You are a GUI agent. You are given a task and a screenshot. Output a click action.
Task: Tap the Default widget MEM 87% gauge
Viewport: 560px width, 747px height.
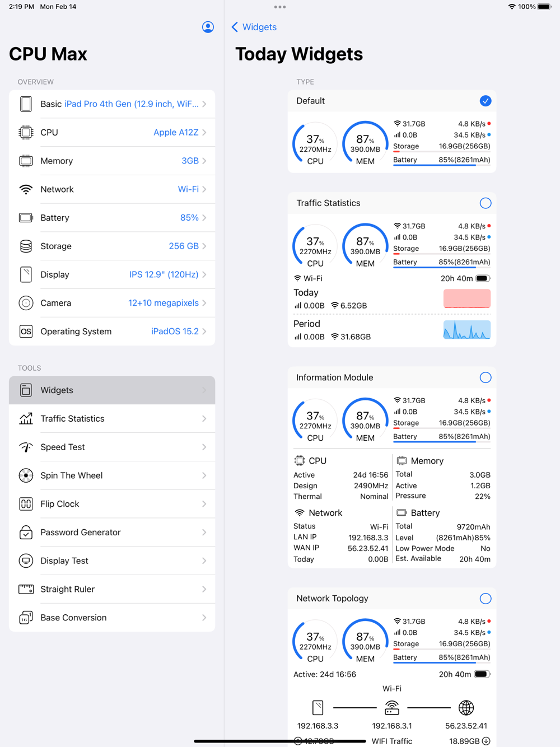[365, 144]
